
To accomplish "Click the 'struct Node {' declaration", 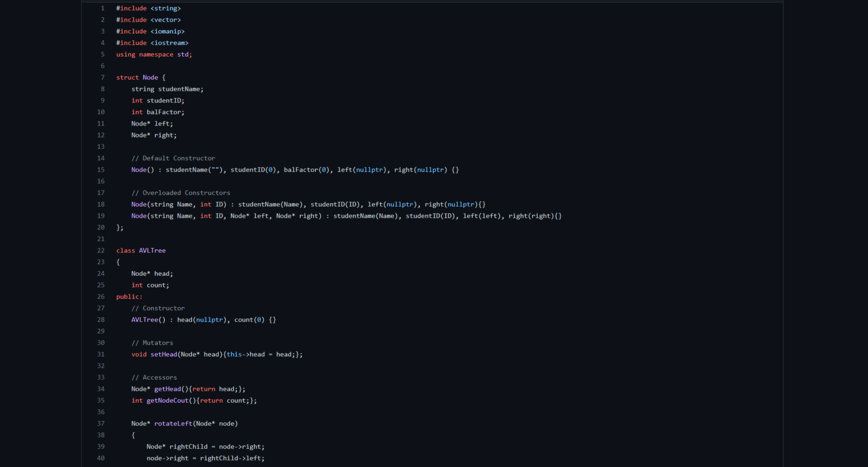I will 140,78.
